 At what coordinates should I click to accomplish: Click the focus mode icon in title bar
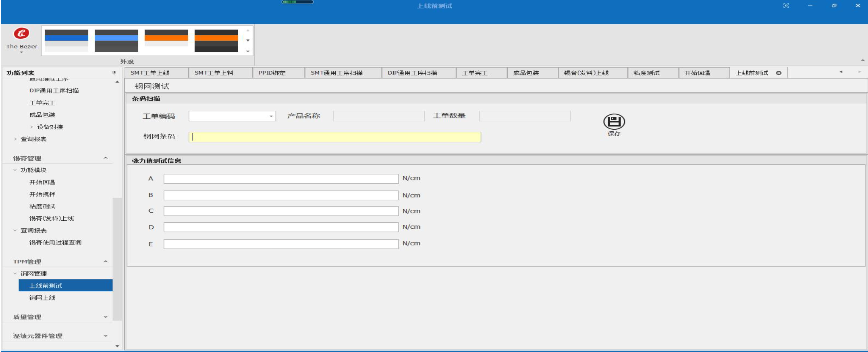click(786, 6)
